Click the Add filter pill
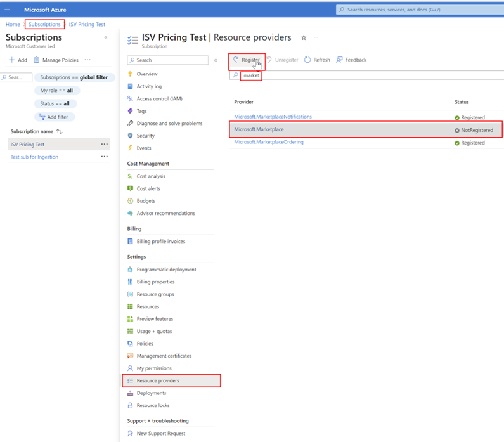 tap(54, 117)
